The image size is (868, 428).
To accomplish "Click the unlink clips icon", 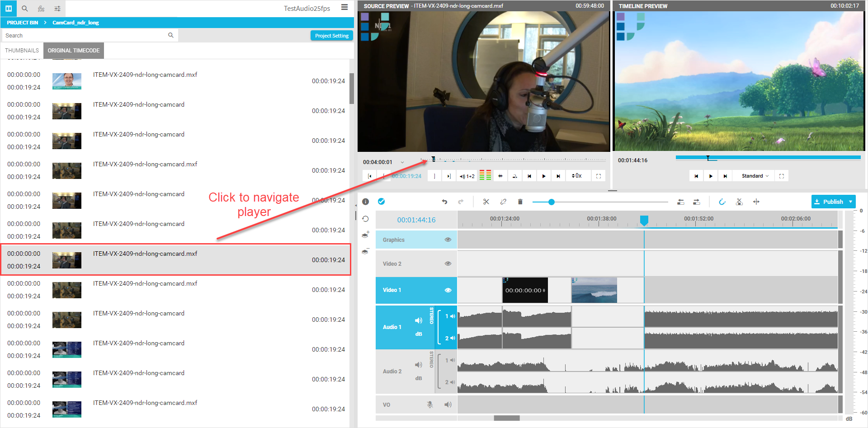I will coord(503,202).
